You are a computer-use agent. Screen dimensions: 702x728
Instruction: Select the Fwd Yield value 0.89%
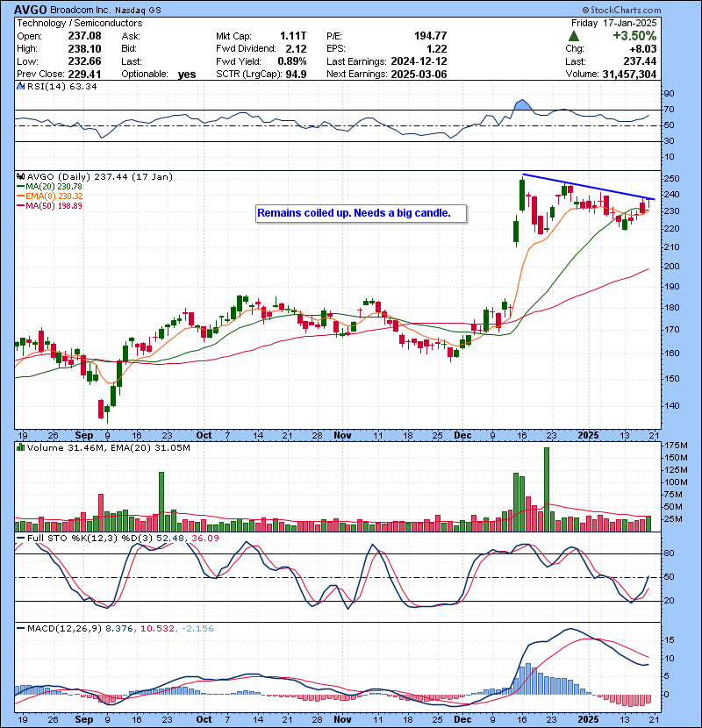tap(291, 61)
